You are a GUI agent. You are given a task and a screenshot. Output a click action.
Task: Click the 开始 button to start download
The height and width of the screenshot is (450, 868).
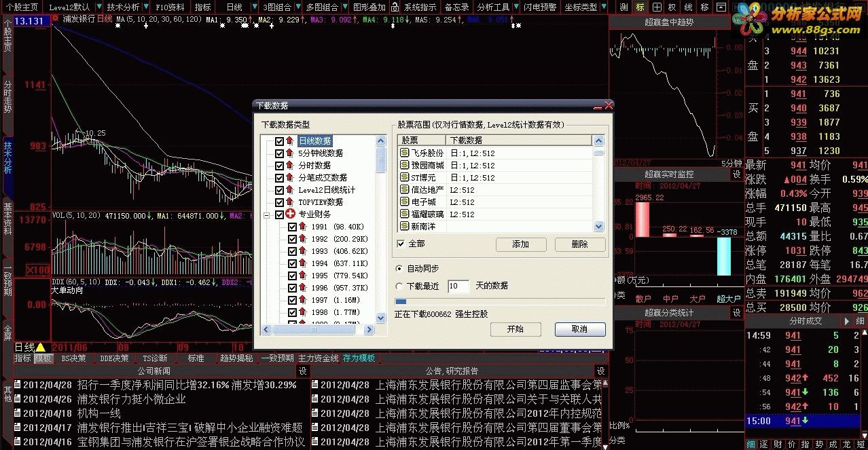click(516, 329)
